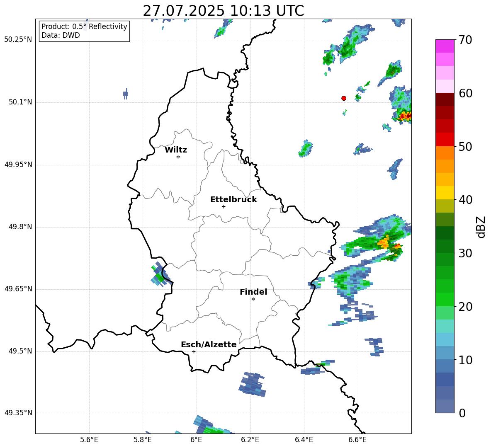Click the dBZ colorbar axis label

pyautogui.click(x=481, y=227)
